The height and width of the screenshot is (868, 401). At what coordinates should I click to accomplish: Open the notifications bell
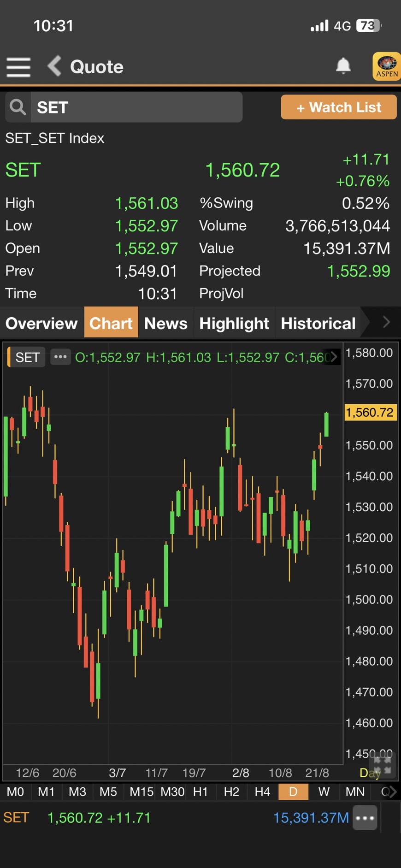click(x=343, y=66)
